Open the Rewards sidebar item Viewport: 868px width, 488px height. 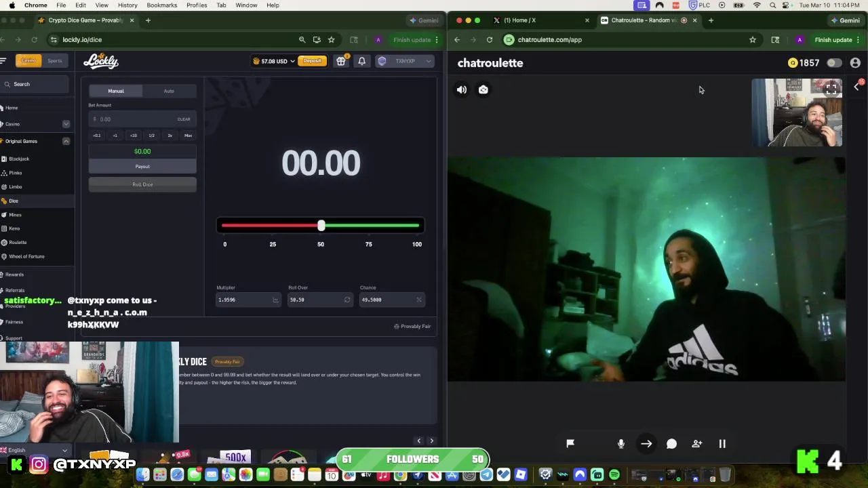coord(14,274)
